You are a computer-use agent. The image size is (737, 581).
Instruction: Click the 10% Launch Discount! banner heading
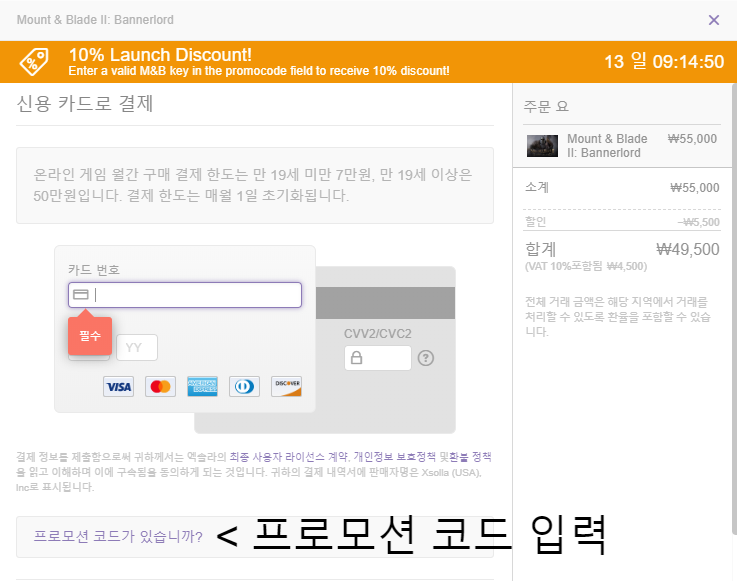coord(160,55)
